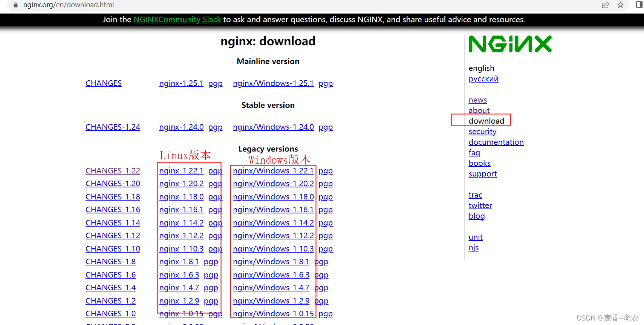Download nginx/Windows-1.24.0
Viewport: 644px width, 325px height.
(273, 127)
